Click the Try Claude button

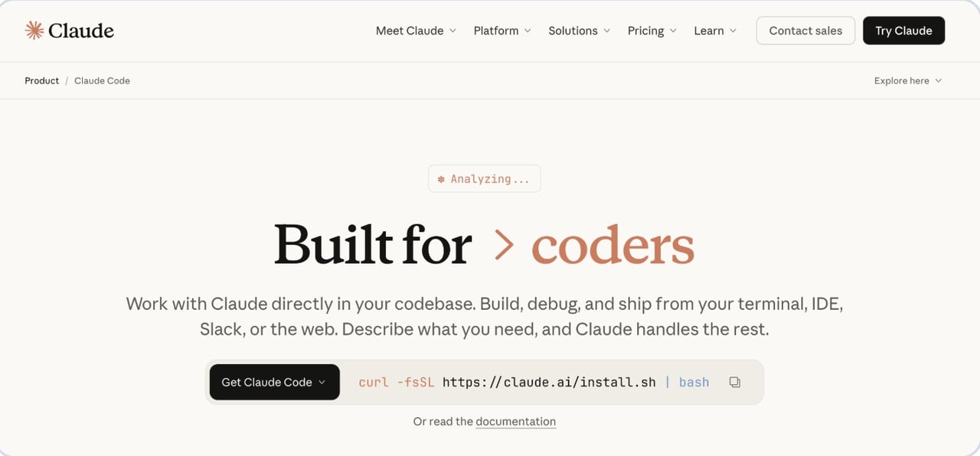click(x=903, y=31)
